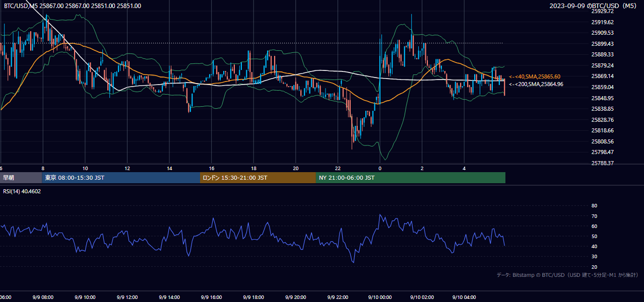Screen dimensions: 644x302
Task: Click the 200 SMA 25864.96 label
Action: point(536,84)
